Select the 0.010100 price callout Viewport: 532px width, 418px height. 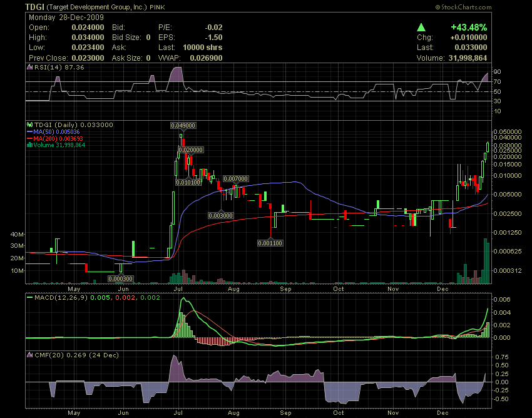(x=188, y=183)
